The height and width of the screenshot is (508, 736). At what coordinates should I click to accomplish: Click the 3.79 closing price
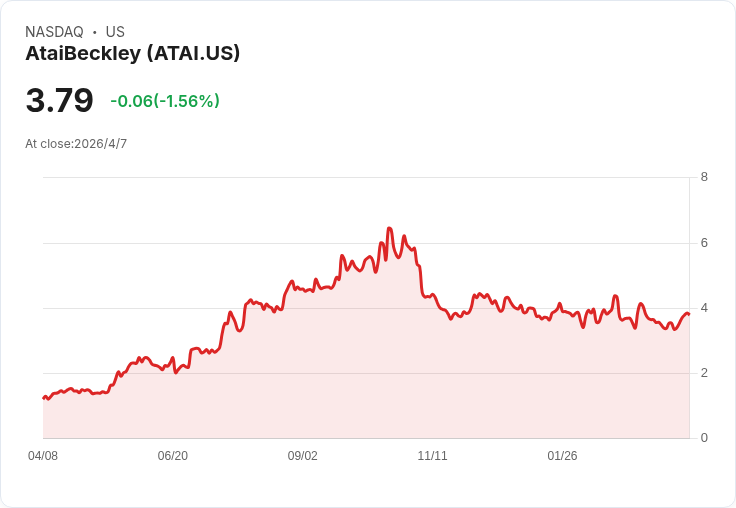pyautogui.click(x=59, y=100)
